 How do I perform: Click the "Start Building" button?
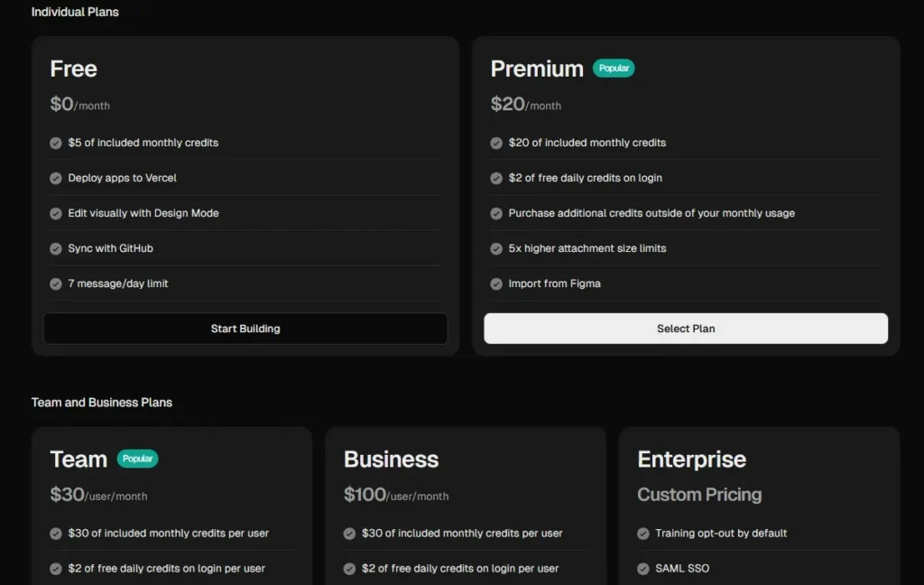coord(245,328)
